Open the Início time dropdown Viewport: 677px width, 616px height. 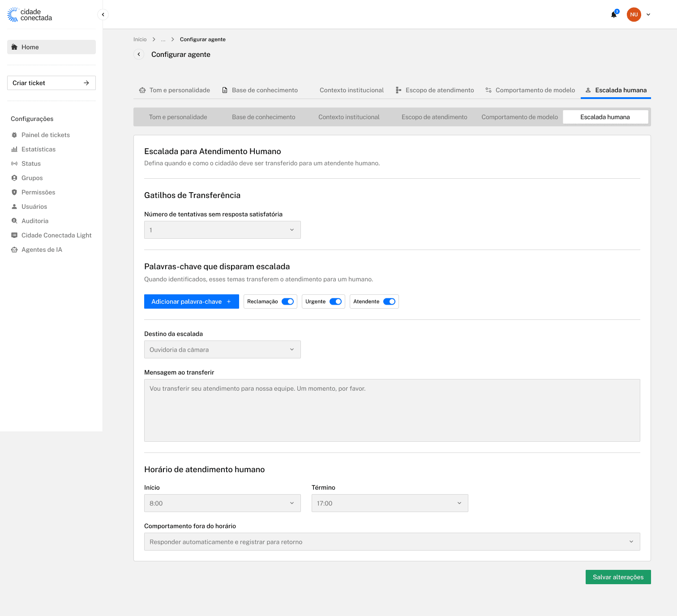tap(223, 503)
